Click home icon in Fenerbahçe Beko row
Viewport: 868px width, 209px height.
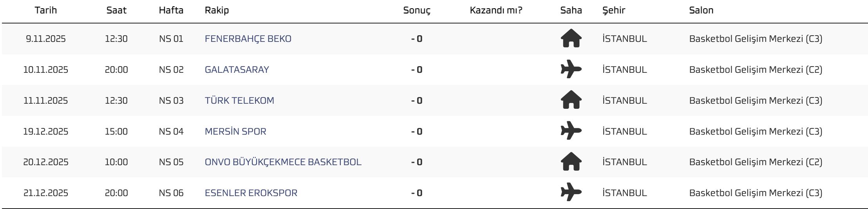click(571, 39)
